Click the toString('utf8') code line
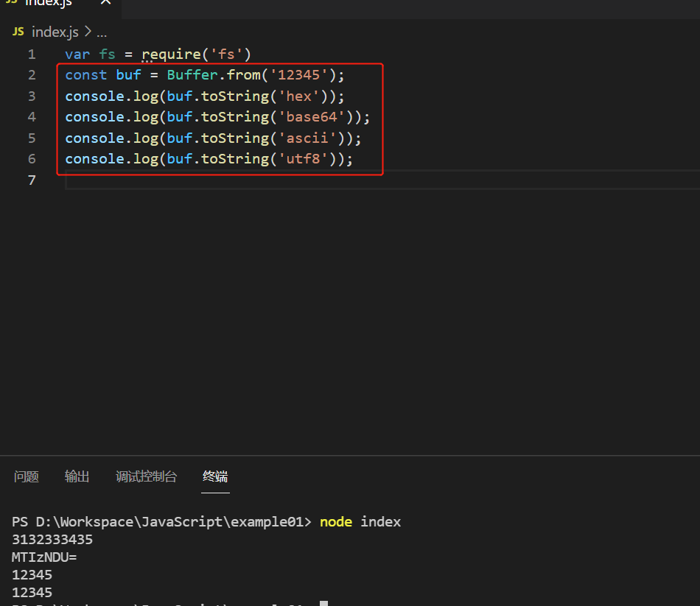 tap(209, 159)
